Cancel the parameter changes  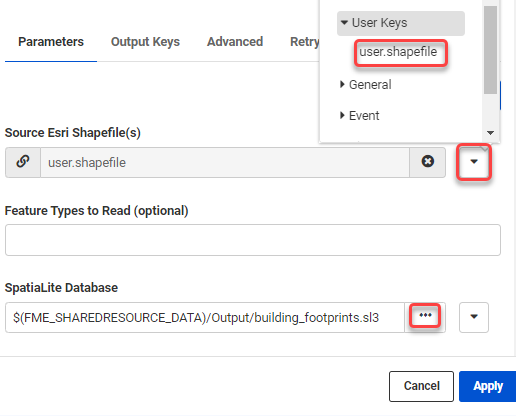tap(421, 386)
